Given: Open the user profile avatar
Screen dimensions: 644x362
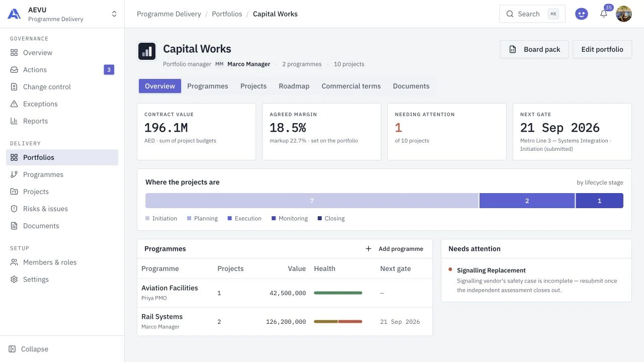Looking at the screenshot, I should [x=624, y=14].
